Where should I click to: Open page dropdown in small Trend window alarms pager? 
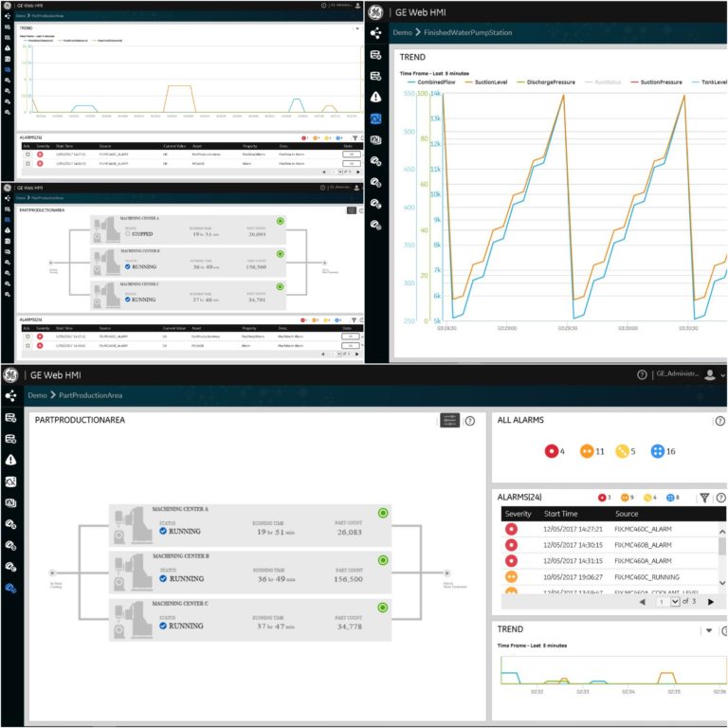(340, 172)
